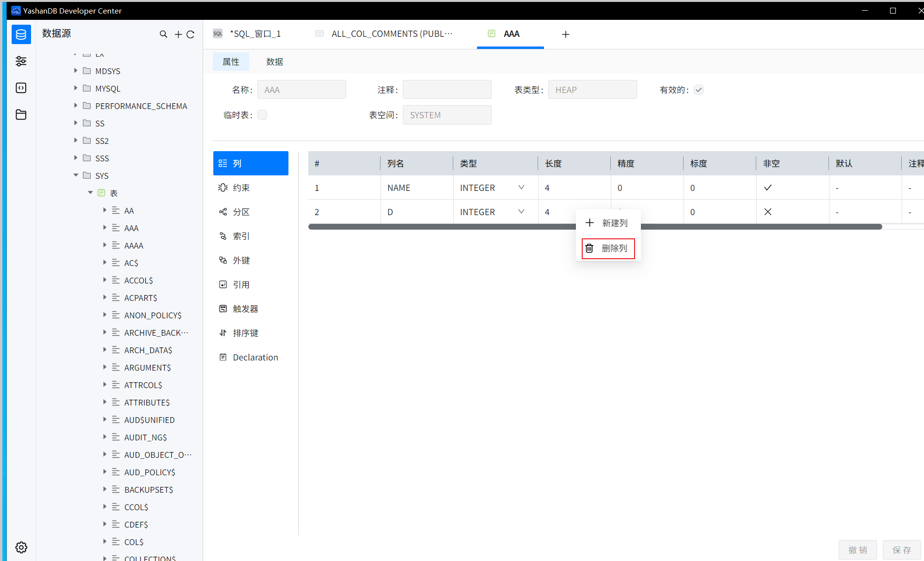924x561 pixels.
Task: Click the 表空间 SYSTEM field
Action: pos(447,115)
